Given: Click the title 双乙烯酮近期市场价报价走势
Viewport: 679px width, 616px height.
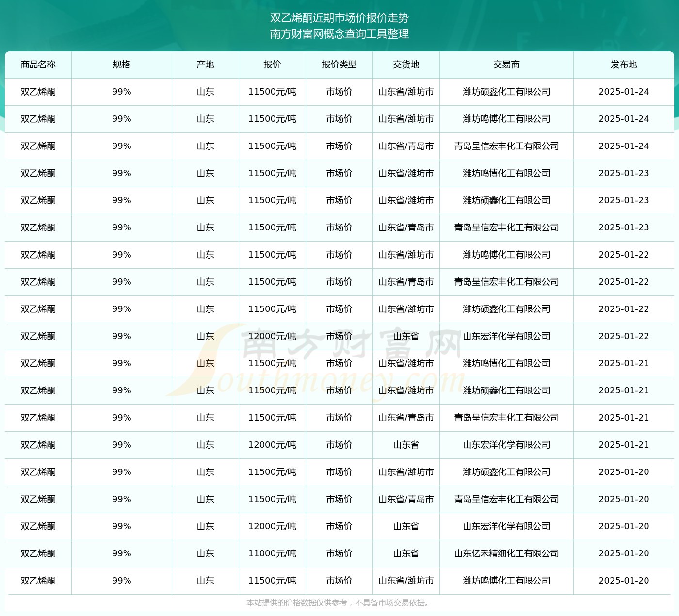Looking at the screenshot, I should [x=339, y=18].
